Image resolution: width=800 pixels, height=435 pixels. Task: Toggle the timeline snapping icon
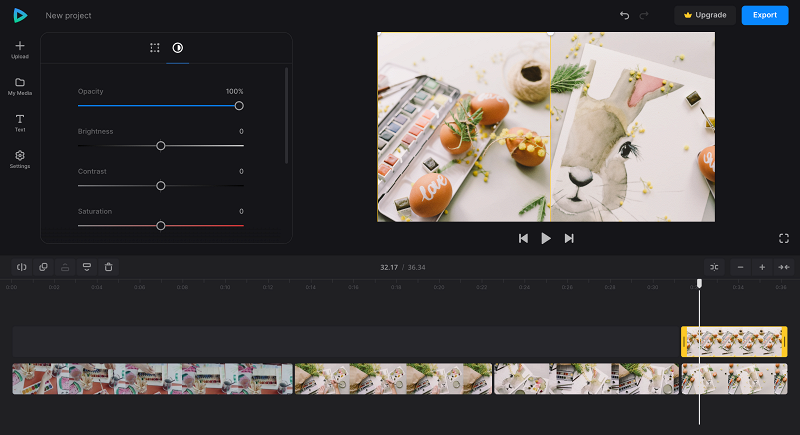tap(714, 267)
